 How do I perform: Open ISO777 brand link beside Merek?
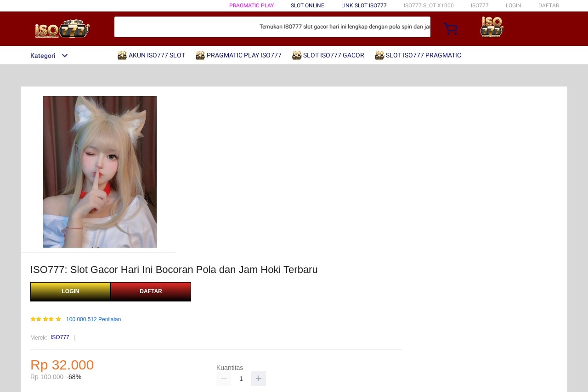[60, 337]
